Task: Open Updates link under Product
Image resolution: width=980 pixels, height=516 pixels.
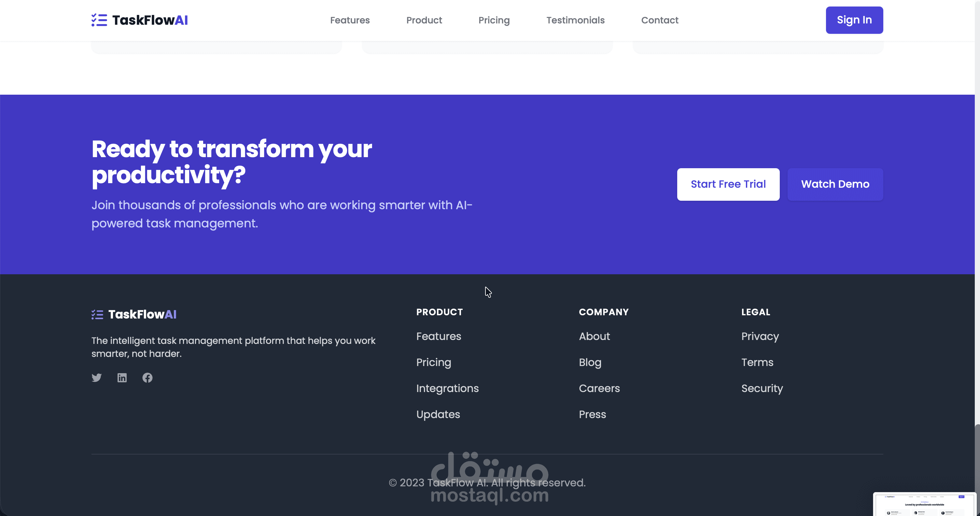Action: [x=438, y=414]
